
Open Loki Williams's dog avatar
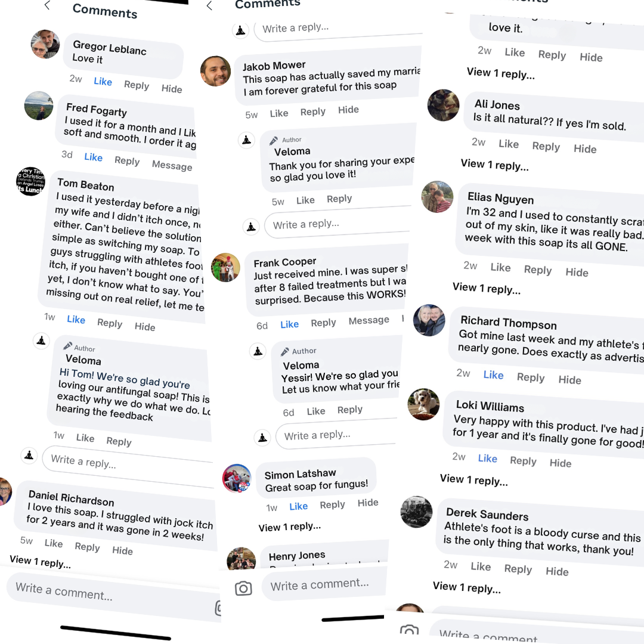[x=423, y=405]
